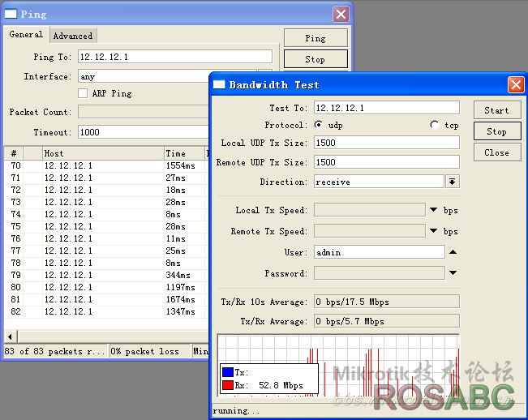Click the Direction combo box showing receive
This screenshot has width=528, height=420.
379,182
